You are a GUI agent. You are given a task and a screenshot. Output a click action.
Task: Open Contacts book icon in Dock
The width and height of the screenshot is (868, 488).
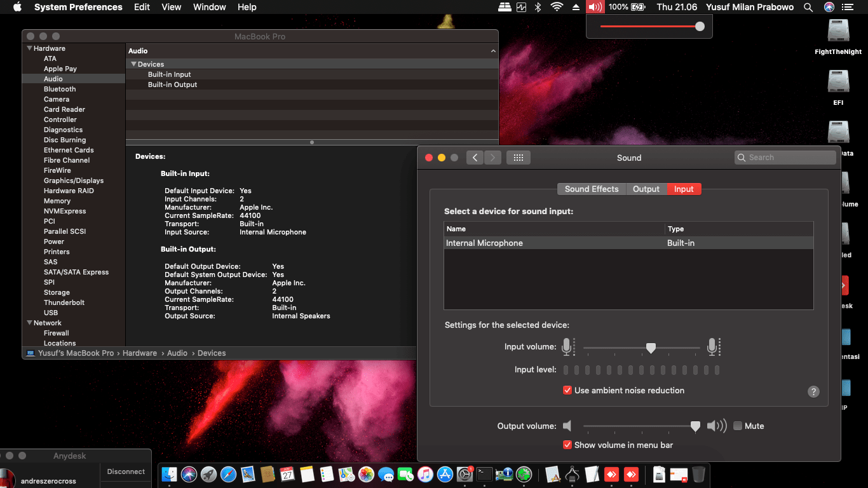268,474
